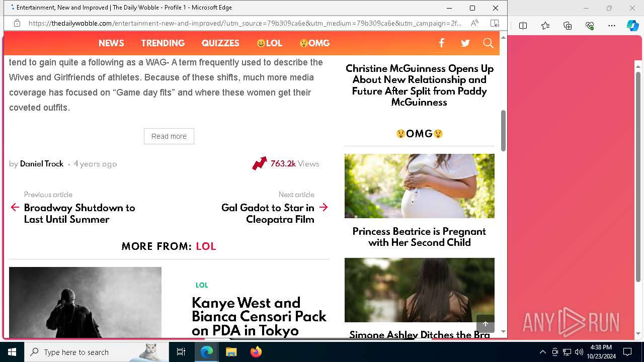Open the Action Center notifications icon

pos(627,352)
